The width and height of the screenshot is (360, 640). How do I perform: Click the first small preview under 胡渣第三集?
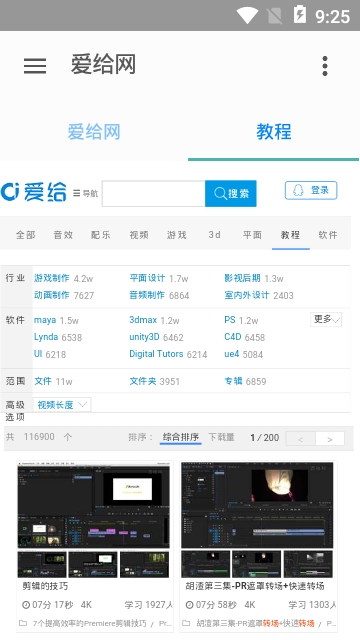(x=206, y=564)
